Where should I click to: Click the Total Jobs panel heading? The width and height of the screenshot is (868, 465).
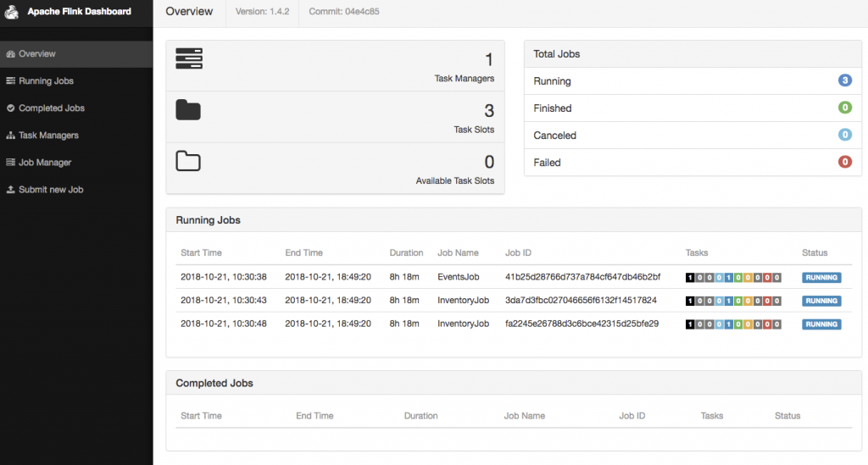click(x=556, y=54)
